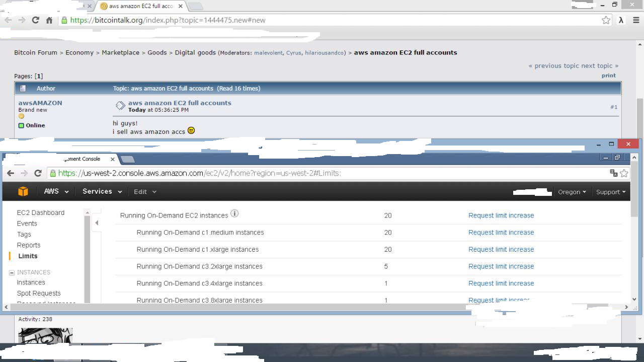644x362 pixels.
Task: Go back in the AWS console browser
Action: click(x=11, y=173)
